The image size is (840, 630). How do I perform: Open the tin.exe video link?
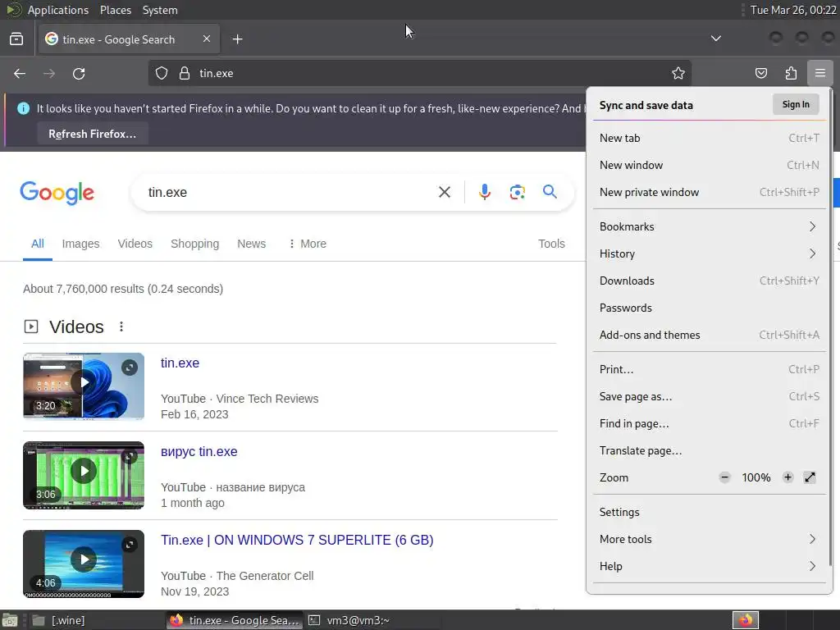(x=180, y=363)
